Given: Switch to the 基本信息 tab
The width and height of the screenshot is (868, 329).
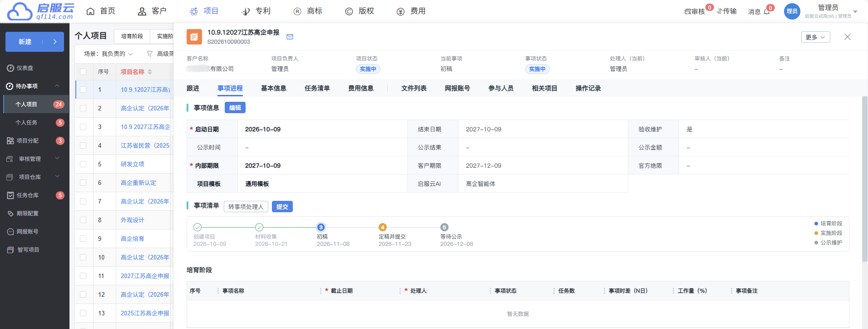Looking at the screenshot, I should 274,88.
